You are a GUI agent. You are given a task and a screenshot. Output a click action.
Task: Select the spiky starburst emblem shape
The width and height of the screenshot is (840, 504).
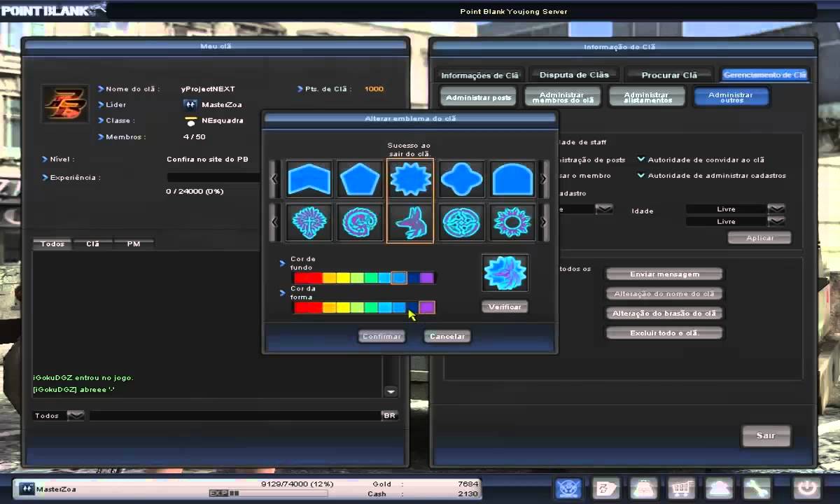tap(410, 180)
